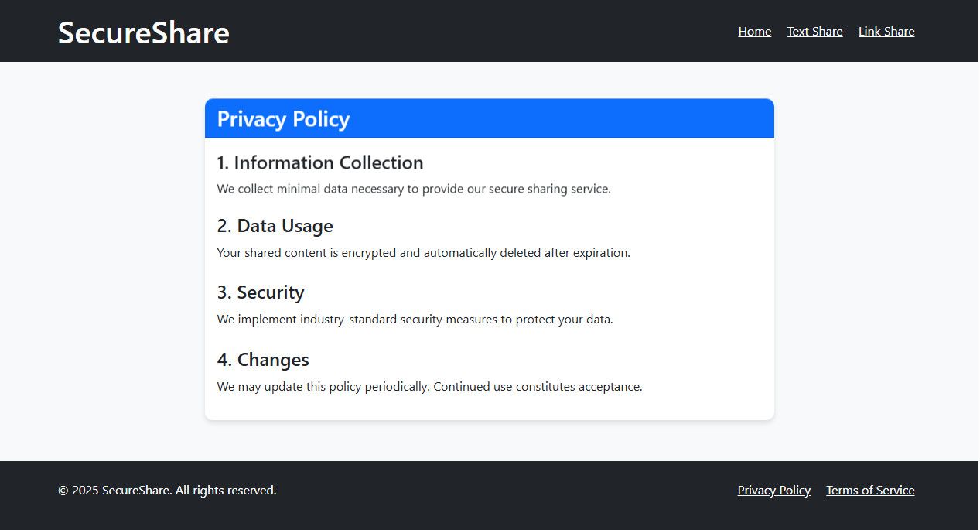Click the white card space below Changes text
The width and height of the screenshot is (980, 530).
489,407
